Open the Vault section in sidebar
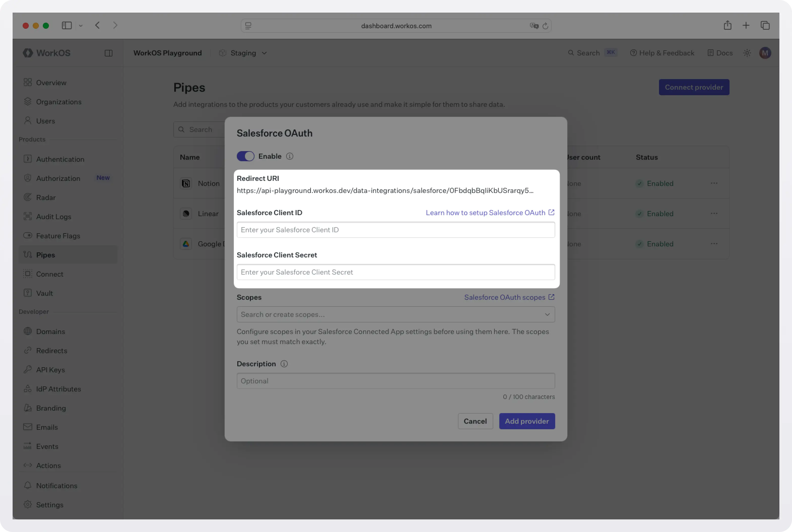The image size is (792, 532). pyautogui.click(x=44, y=293)
